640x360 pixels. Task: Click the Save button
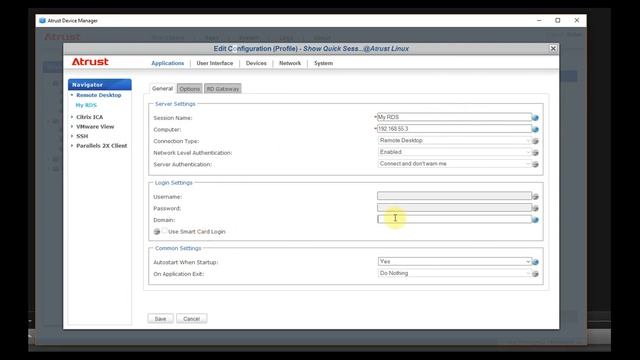coord(160,319)
